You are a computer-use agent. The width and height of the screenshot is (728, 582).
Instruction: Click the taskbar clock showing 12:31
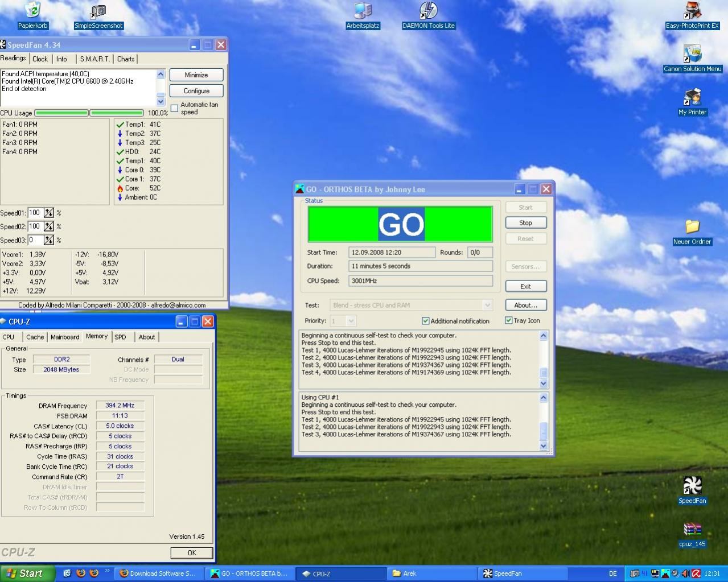click(x=712, y=573)
